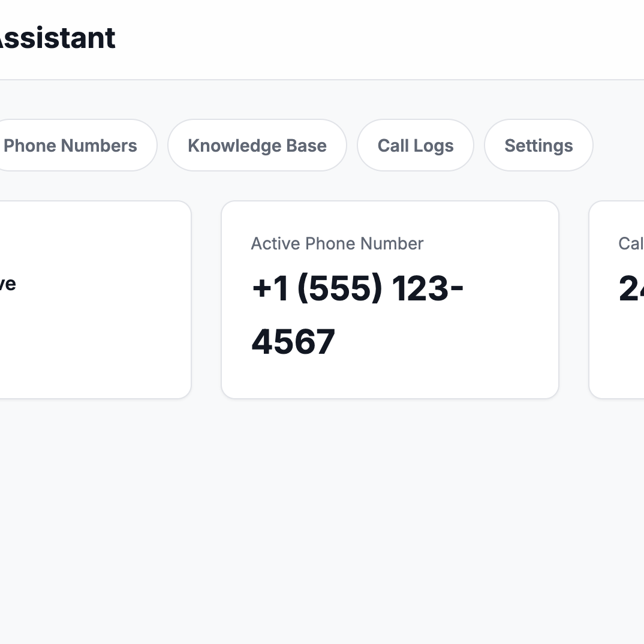
Task: Click the '+1' country code prefix
Action: click(x=270, y=289)
